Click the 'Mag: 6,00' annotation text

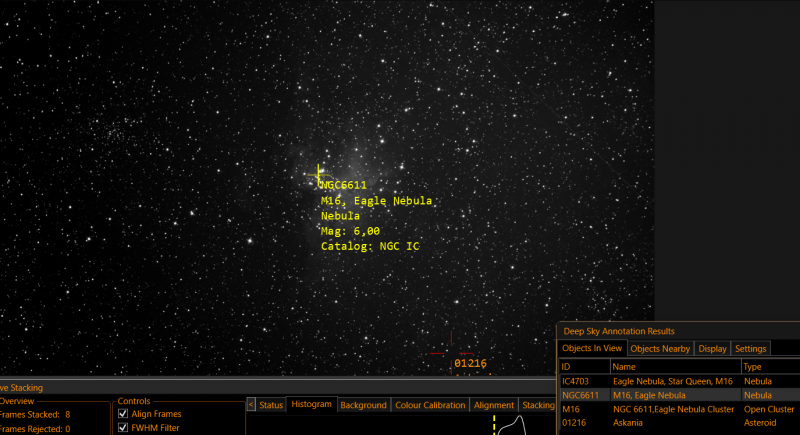(x=351, y=231)
